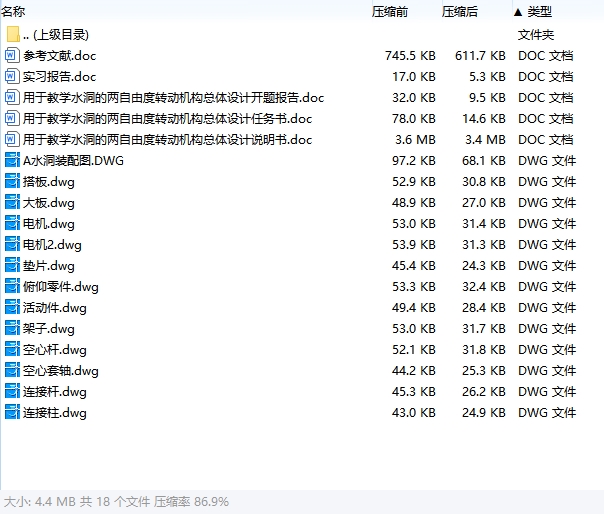Select file name 连接杆.dwg
This screenshot has width=604, height=514.
click(55, 392)
